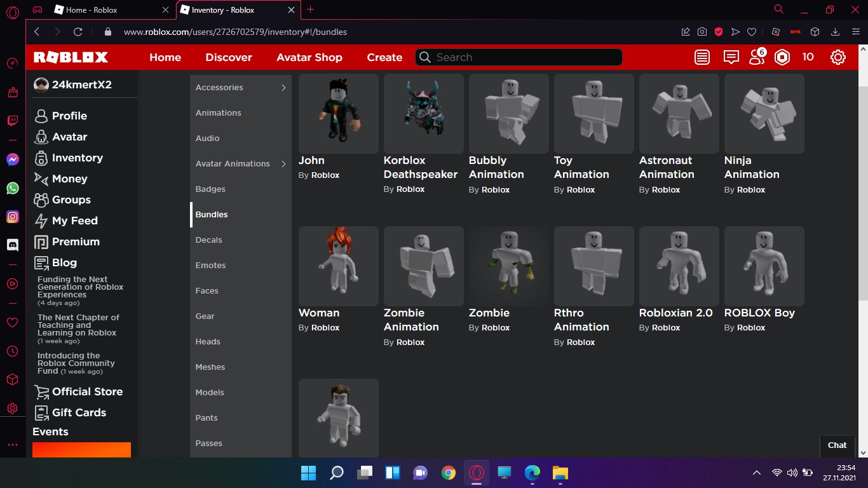Open a new browser tab
The image size is (868, 488).
(x=310, y=10)
